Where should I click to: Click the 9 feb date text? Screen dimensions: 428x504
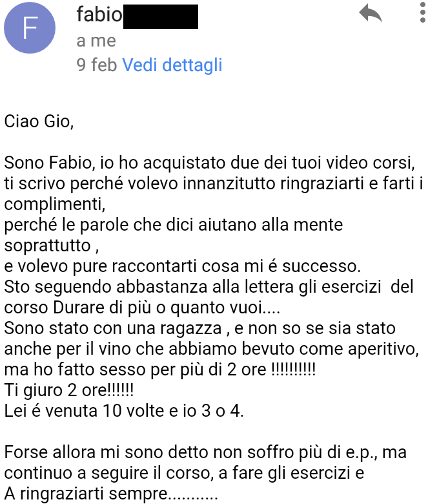(96, 65)
